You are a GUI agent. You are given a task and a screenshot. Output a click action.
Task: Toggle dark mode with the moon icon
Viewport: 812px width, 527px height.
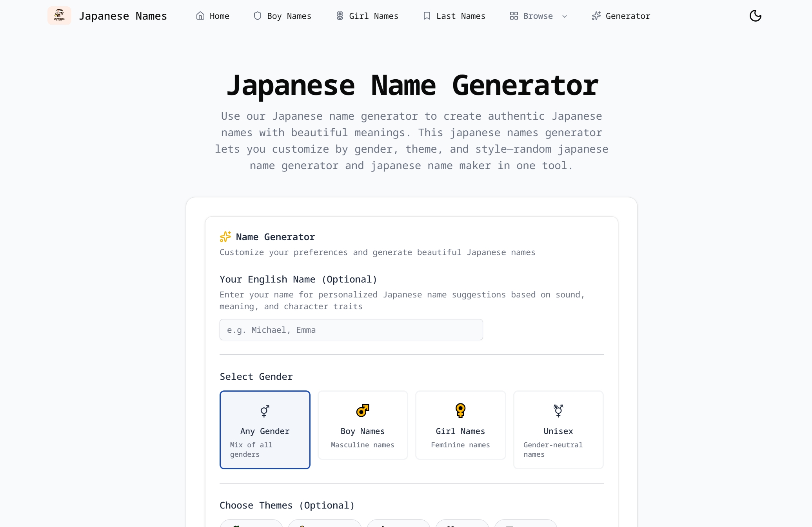click(x=755, y=16)
